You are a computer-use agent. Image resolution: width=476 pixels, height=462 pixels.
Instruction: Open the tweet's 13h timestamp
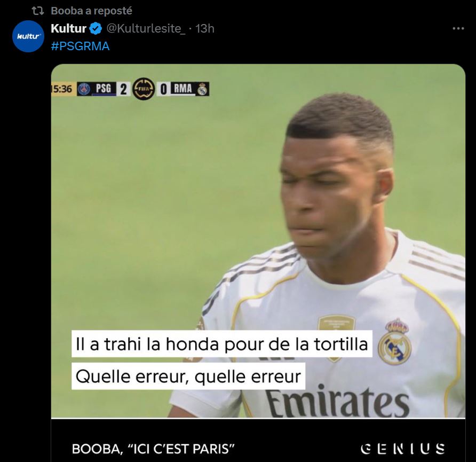pos(205,28)
